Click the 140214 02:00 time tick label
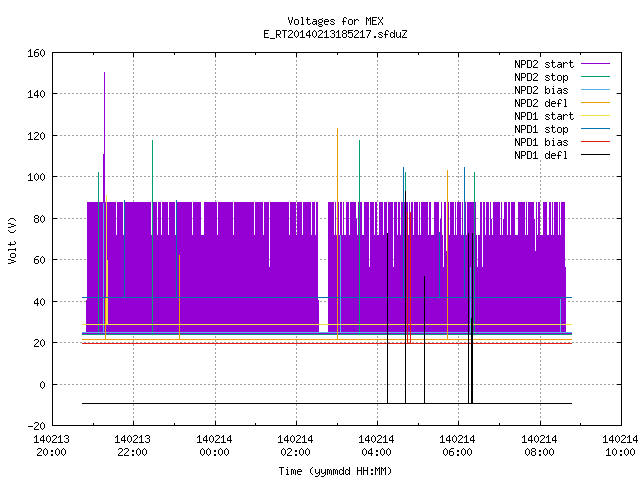 click(296, 446)
